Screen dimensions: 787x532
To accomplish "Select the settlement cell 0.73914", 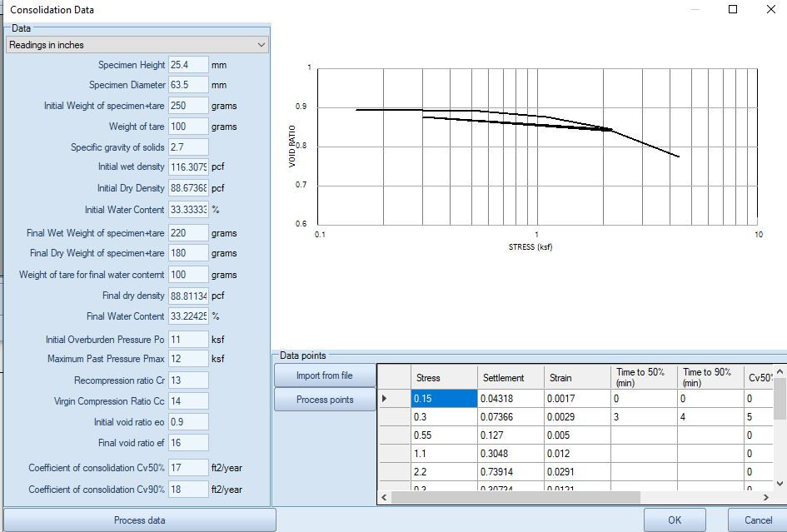I will [511, 472].
